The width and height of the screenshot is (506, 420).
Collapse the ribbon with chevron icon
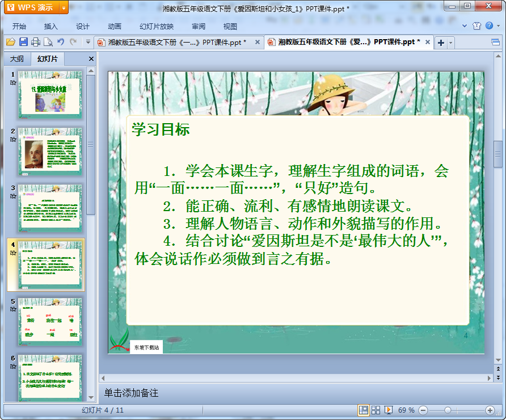pyautogui.click(x=465, y=26)
